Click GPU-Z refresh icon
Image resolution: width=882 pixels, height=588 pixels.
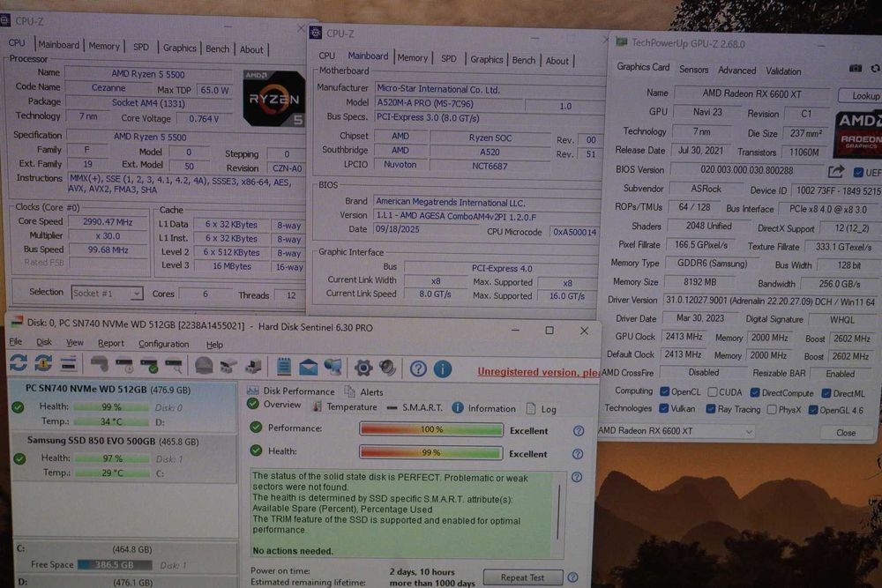(x=875, y=69)
